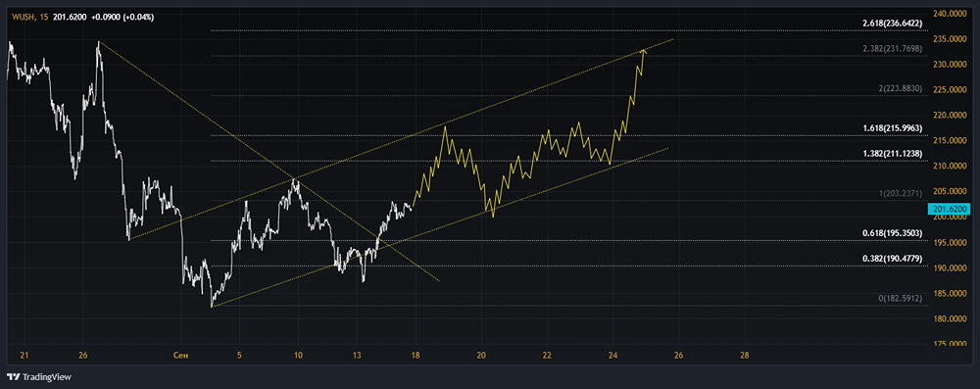Click the time axis label 20

click(x=481, y=356)
